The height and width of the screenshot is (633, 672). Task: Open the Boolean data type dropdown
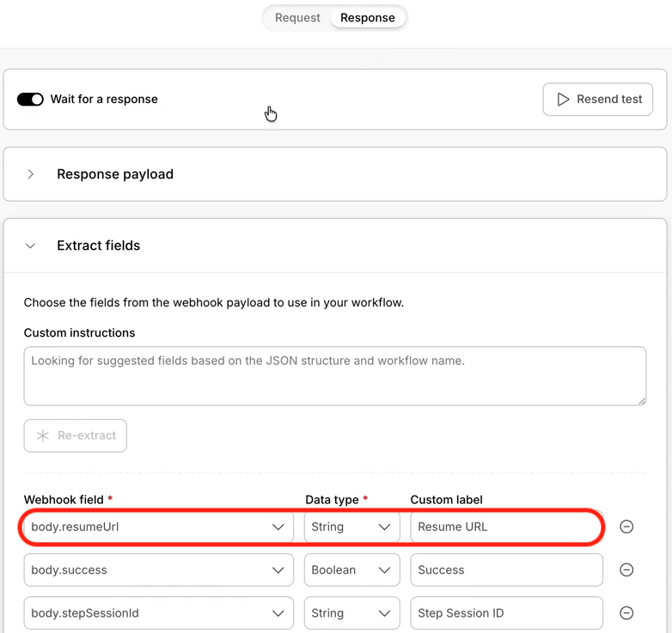(351, 569)
